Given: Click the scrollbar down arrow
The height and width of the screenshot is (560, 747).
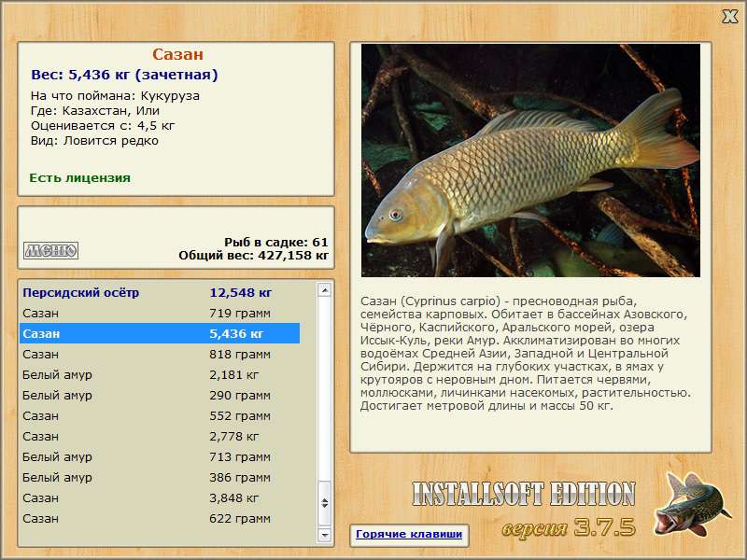Looking at the screenshot, I should click(x=324, y=535).
